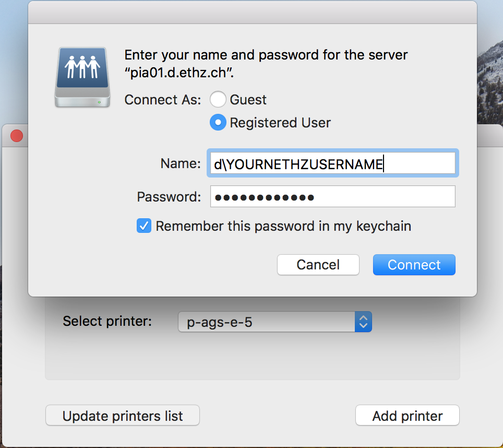Viewport: 503px width, 448px height.
Task: Click the blue Connect button
Action: coord(414,265)
